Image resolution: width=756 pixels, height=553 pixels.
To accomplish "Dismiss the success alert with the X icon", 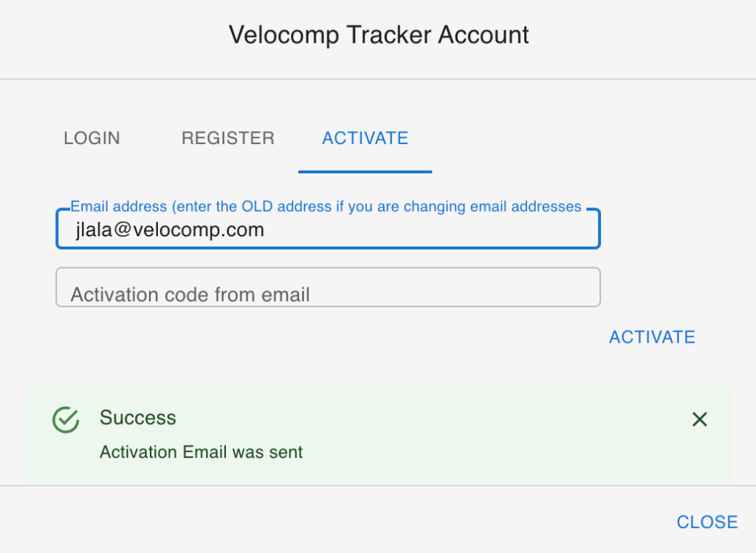I will 699,419.
